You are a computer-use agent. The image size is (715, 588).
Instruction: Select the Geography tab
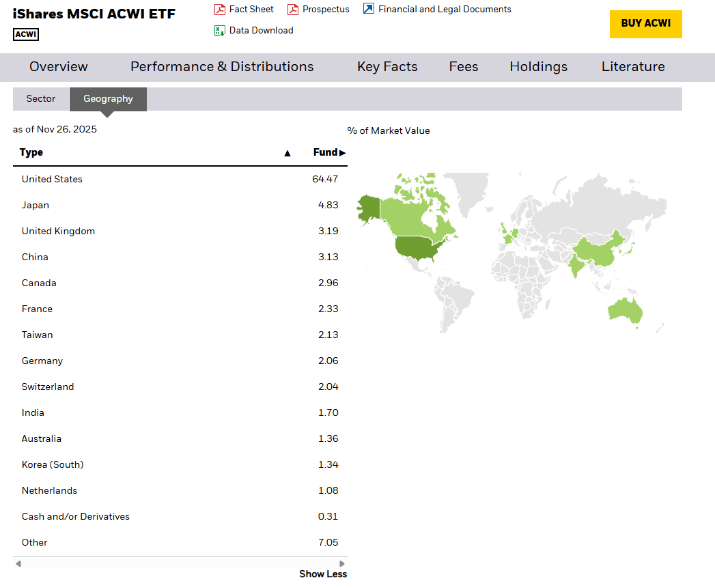tap(108, 99)
